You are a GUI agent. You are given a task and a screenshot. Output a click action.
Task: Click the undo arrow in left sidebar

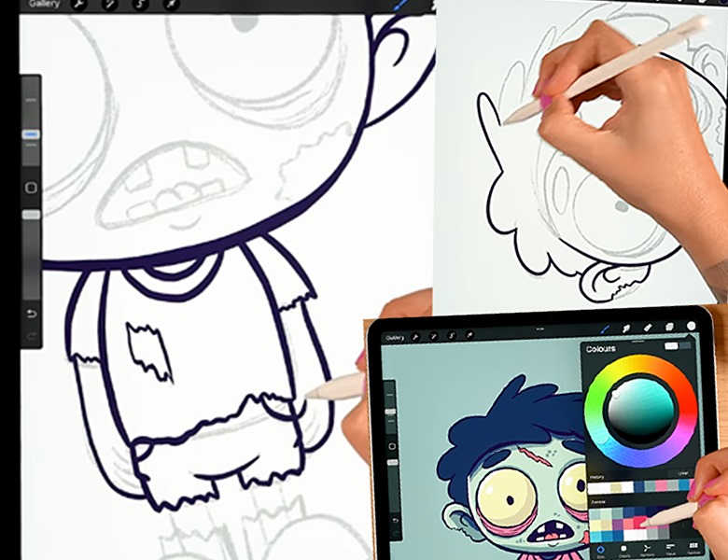click(x=31, y=313)
